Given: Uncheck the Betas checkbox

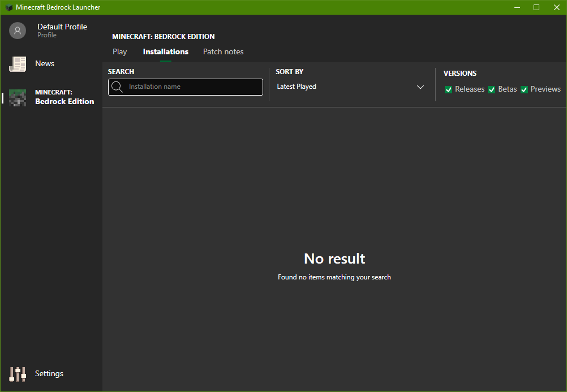Looking at the screenshot, I should pyautogui.click(x=491, y=90).
